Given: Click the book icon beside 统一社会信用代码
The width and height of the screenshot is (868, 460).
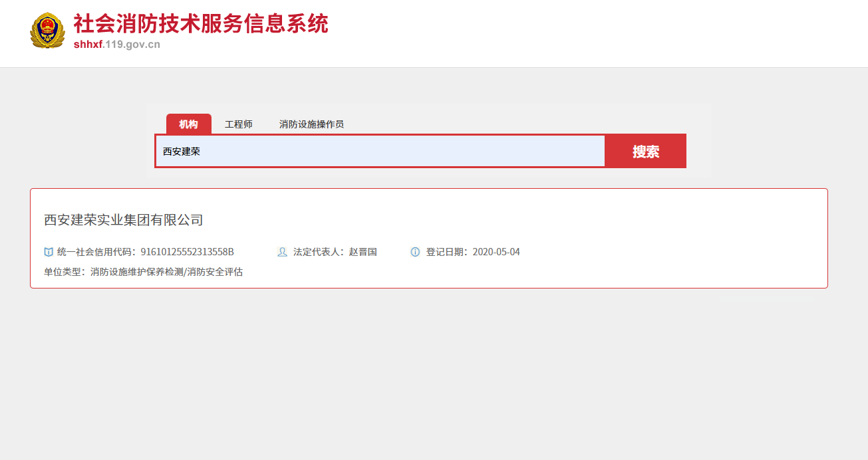Looking at the screenshot, I should pos(49,252).
